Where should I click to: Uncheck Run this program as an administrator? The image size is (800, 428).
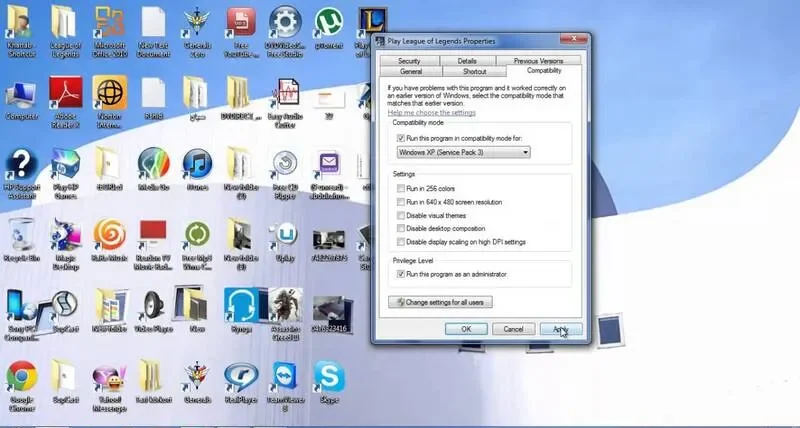[x=401, y=274]
